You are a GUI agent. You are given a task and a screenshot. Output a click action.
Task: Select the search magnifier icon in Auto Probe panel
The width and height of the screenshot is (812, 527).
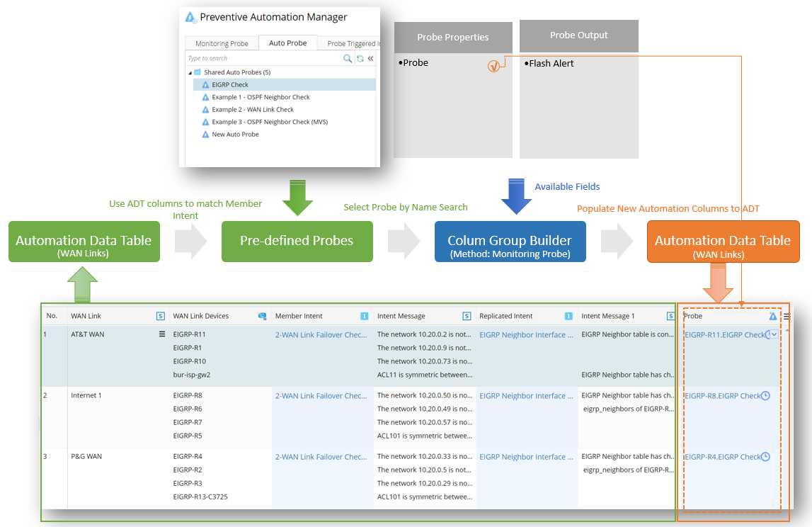[x=348, y=58]
